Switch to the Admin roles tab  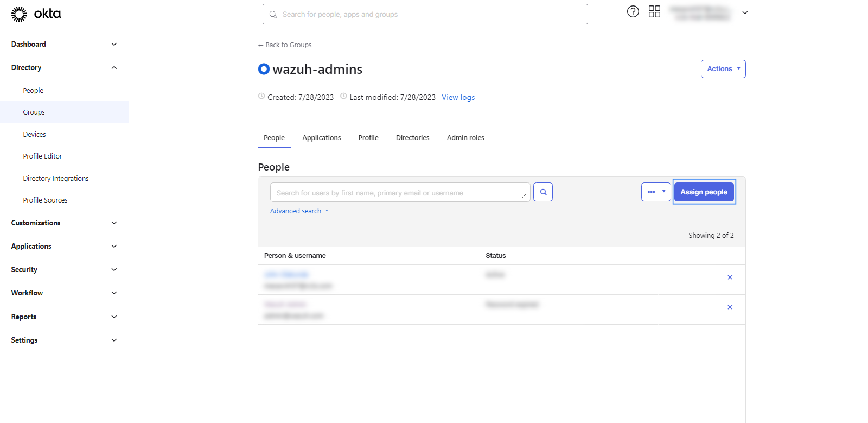465,138
